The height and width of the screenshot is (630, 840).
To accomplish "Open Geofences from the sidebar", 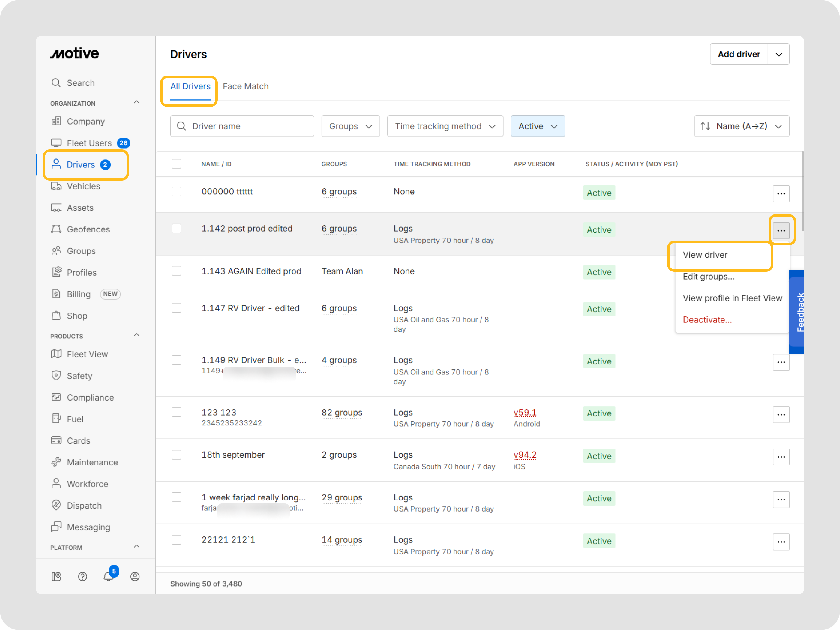I will pyautogui.click(x=88, y=229).
